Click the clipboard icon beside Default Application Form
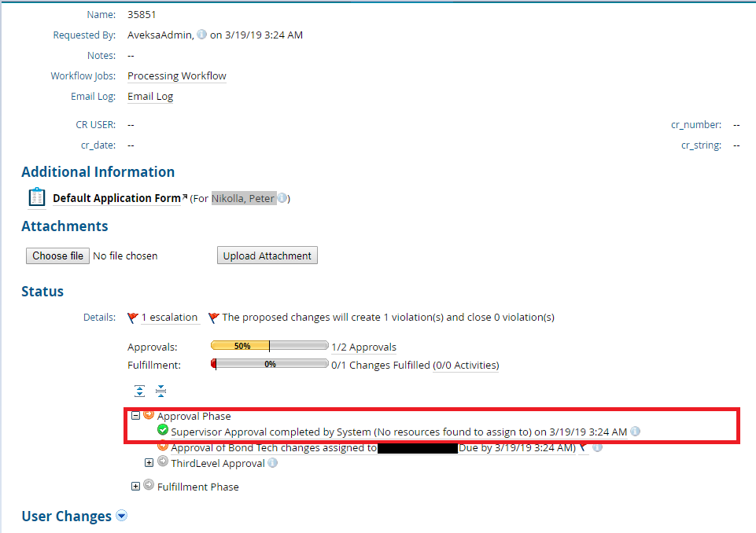Viewport: 756px width, 533px height. point(35,197)
